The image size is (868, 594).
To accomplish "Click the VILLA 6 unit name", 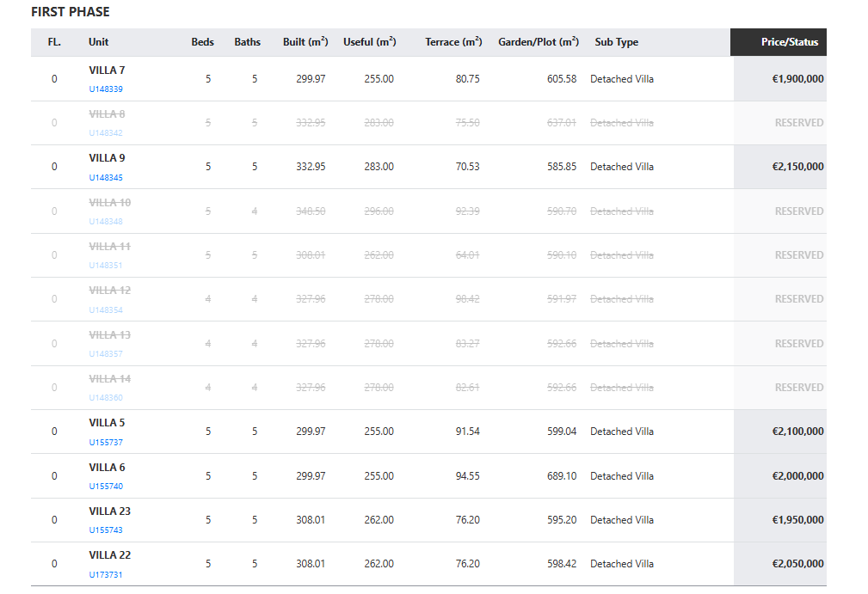I will click(x=107, y=468).
